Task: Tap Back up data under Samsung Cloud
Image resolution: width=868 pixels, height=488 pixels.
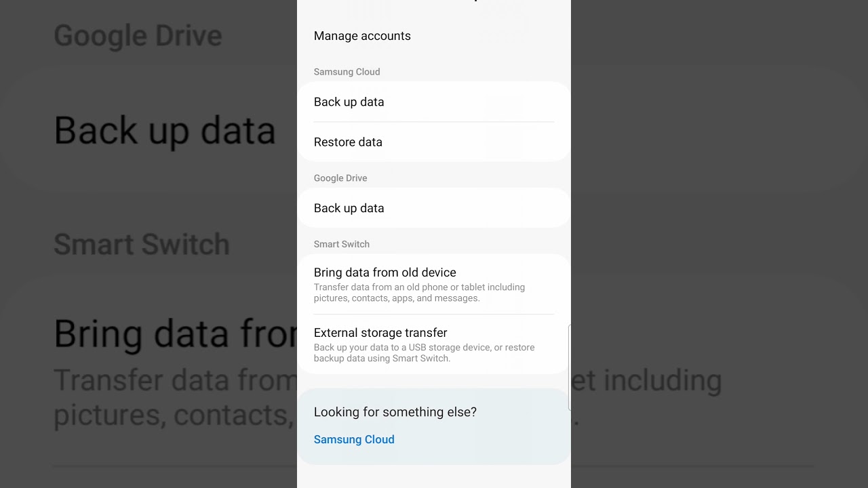Action: [349, 102]
